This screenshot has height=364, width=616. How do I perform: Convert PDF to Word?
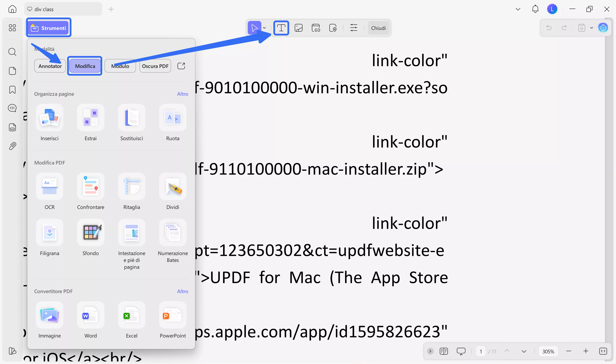(91, 316)
